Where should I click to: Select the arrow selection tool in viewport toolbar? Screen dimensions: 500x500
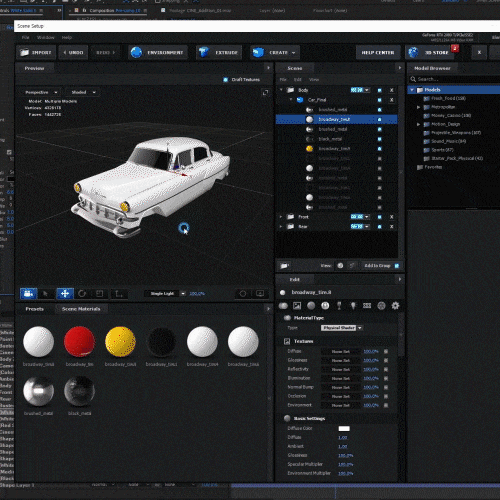[x=46, y=294]
